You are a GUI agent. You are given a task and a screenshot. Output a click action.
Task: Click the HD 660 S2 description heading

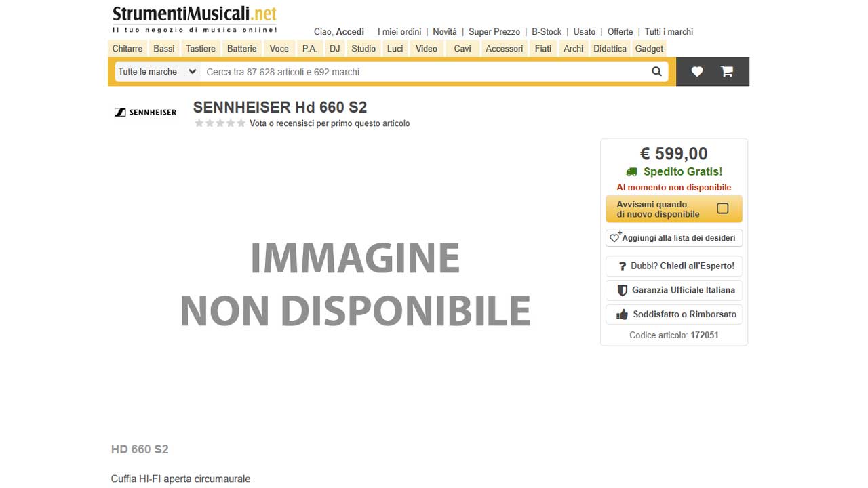(x=140, y=449)
